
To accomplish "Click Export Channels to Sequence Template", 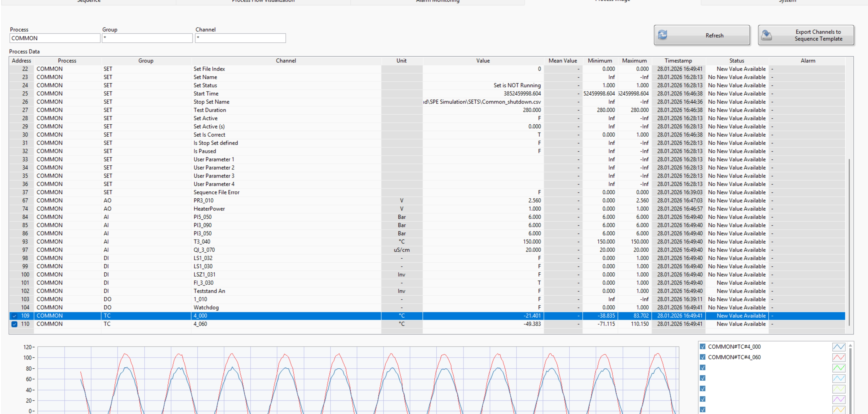I will [806, 35].
